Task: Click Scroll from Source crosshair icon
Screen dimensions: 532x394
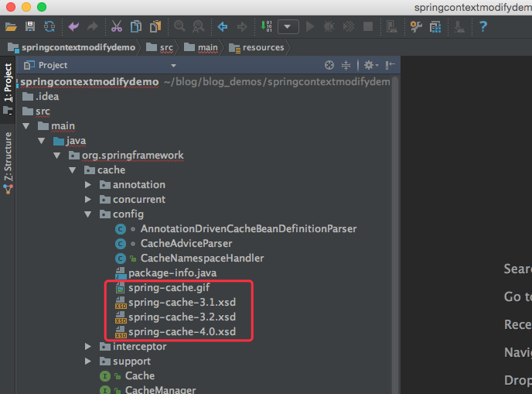Action: point(329,65)
